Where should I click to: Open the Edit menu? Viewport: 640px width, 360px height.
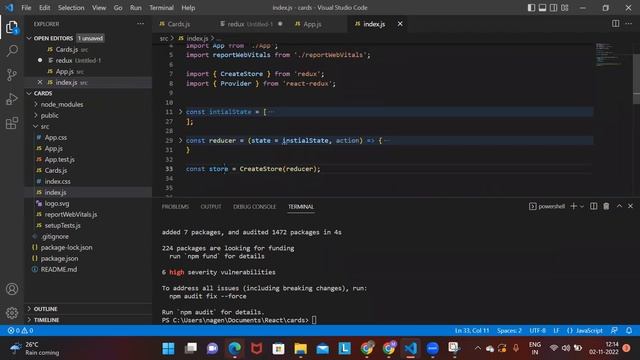(x=44, y=8)
